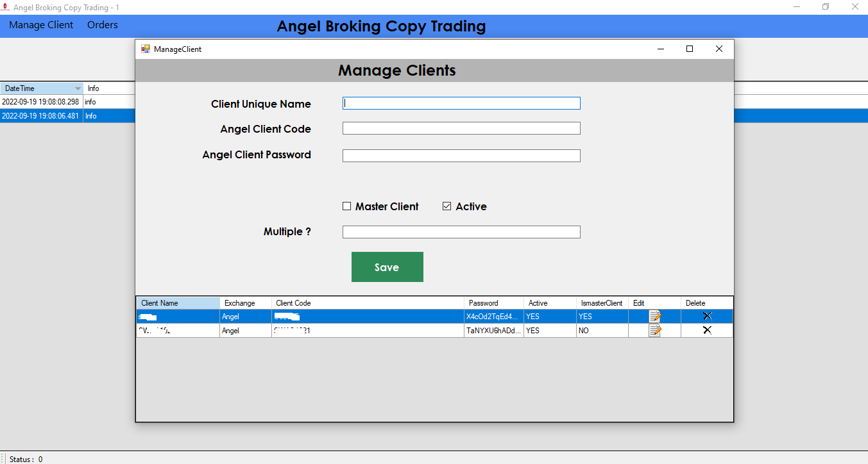Click Angel exchange cell in the X4cOd2TqEd4 row
This screenshot has height=464, width=868.
click(245, 317)
